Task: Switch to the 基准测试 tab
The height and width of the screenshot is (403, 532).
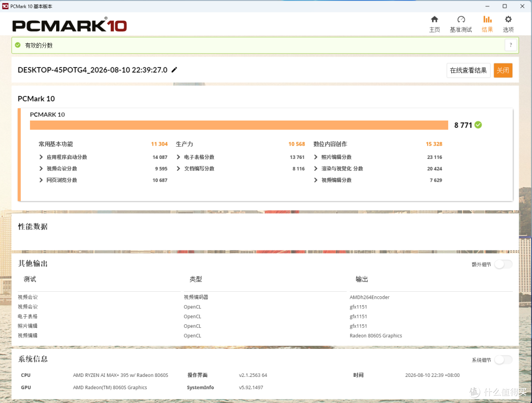Action: coord(461,24)
